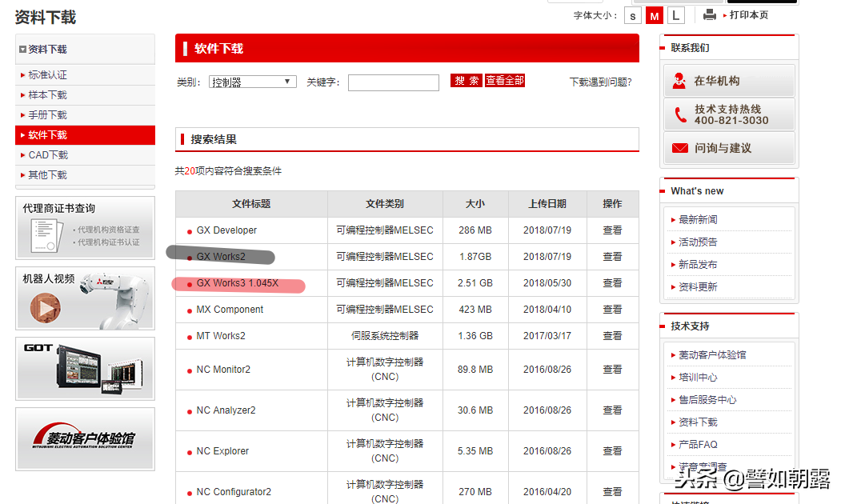Open 资料更新 under What's new
The height and width of the screenshot is (504, 845).
(698, 286)
